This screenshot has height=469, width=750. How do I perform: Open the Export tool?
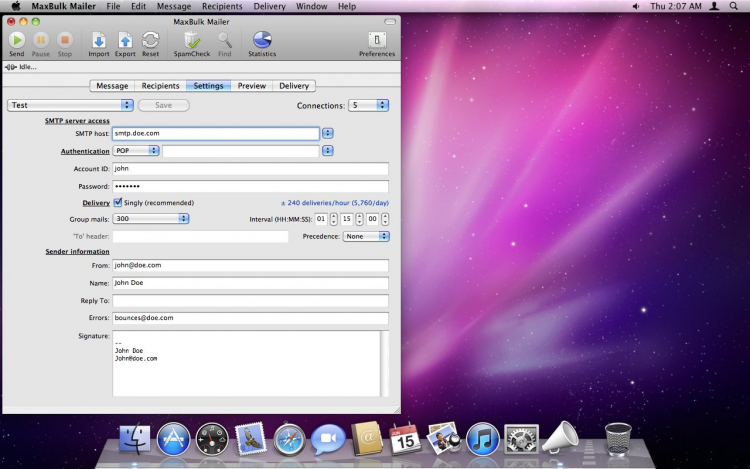pos(125,40)
